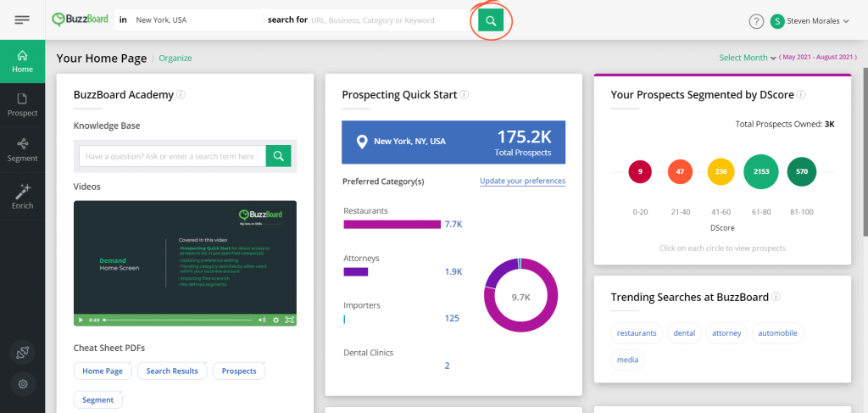
Task: Click the DScore segment info icon
Action: pos(801,95)
